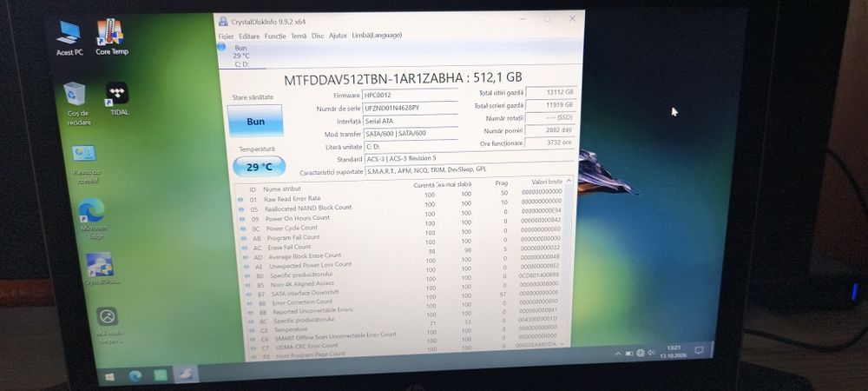Screen dimensions: 868x391
Task: Open Edge from the taskbar
Action: (x=135, y=376)
